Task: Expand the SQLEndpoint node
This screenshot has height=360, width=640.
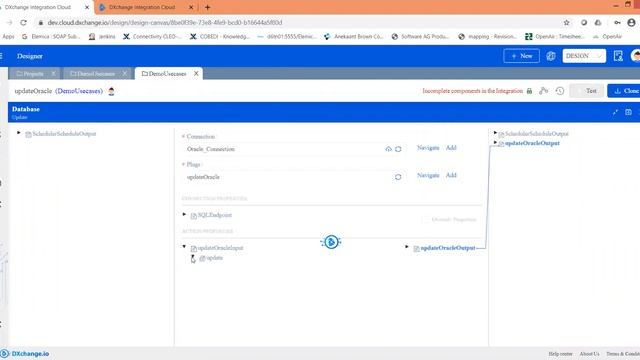Action: (184, 214)
